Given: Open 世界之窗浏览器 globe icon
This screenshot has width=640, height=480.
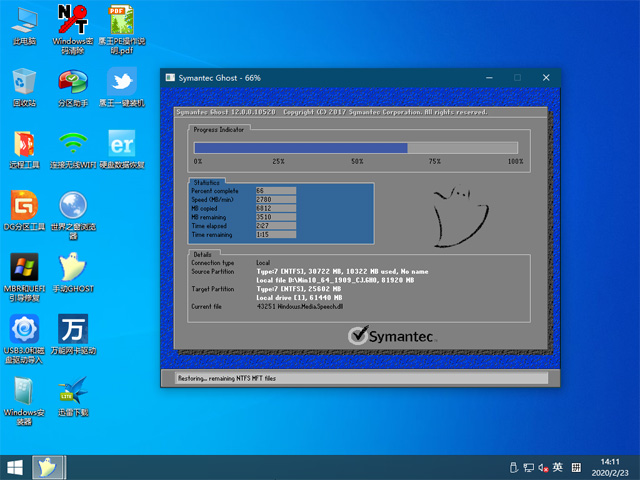Looking at the screenshot, I should (x=73, y=216).
